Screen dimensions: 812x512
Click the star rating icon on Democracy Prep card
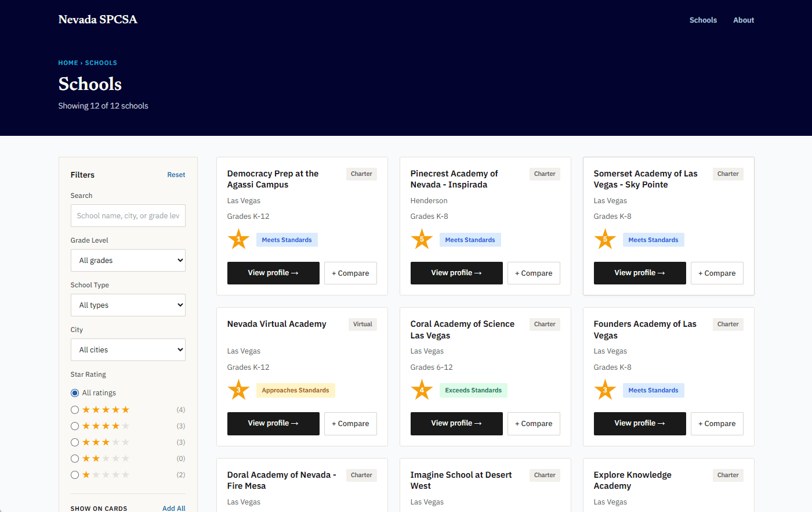[x=238, y=239]
